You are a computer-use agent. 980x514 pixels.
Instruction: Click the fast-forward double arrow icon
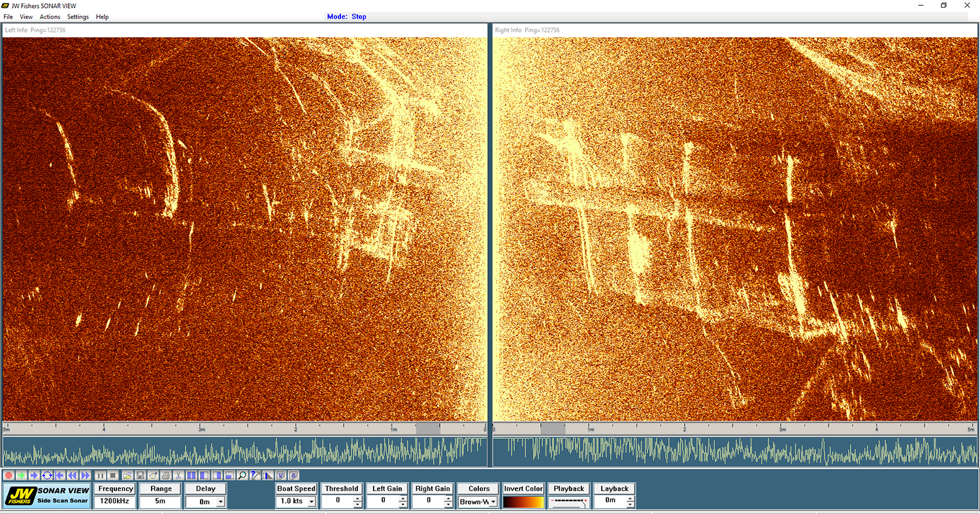(x=85, y=475)
